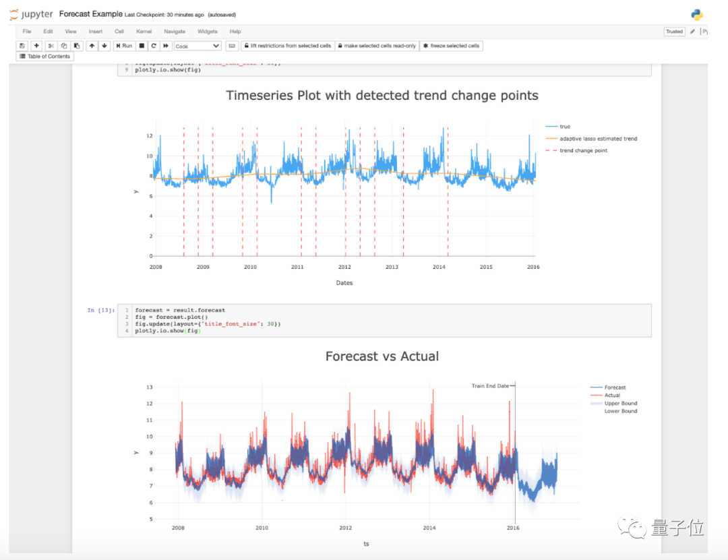Paste cells below icon
Image resolution: width=728 pixels, height=560 pixels.
point(77,46)
